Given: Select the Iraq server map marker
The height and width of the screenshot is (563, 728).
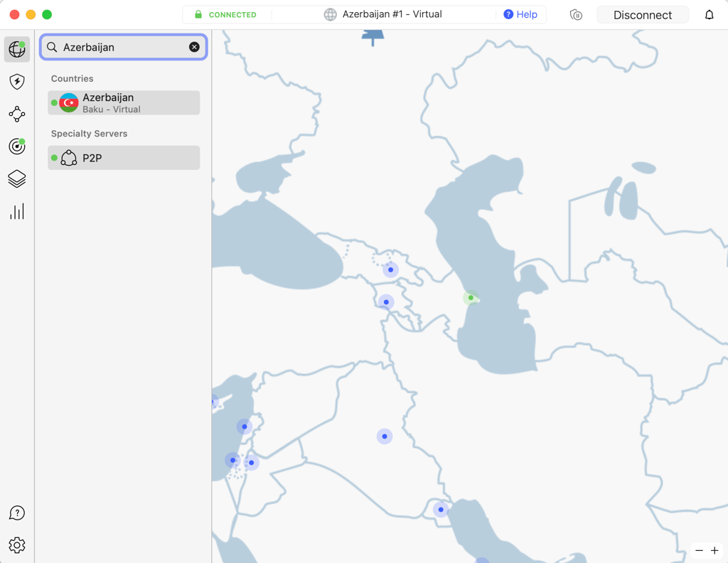Looking at the screenshot, I should coord(385,436).
